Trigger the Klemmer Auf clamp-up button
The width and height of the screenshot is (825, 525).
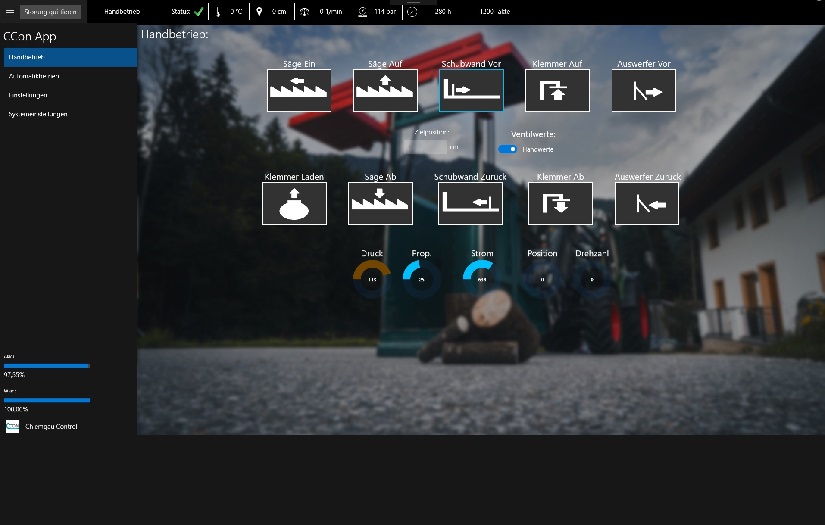557,90
